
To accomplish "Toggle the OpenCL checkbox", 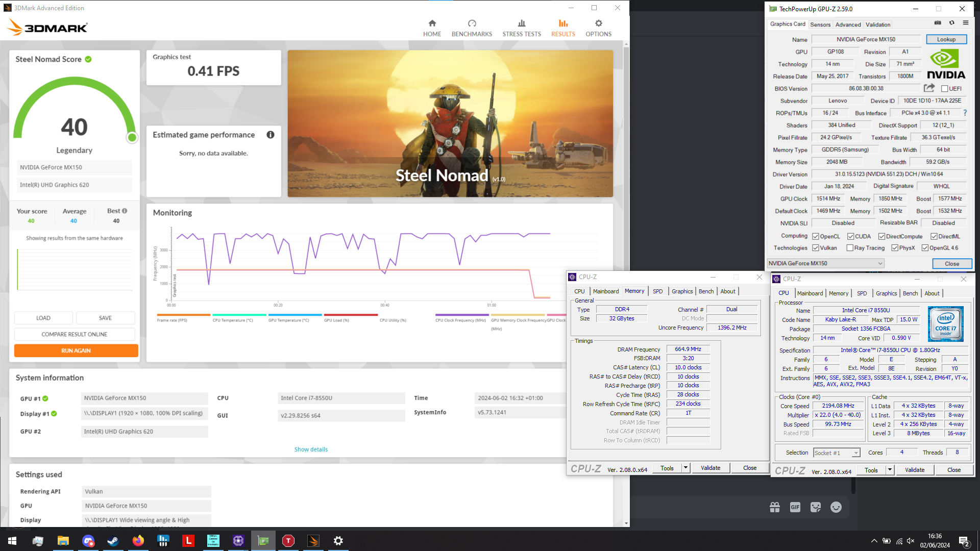I will pos(816,236).
